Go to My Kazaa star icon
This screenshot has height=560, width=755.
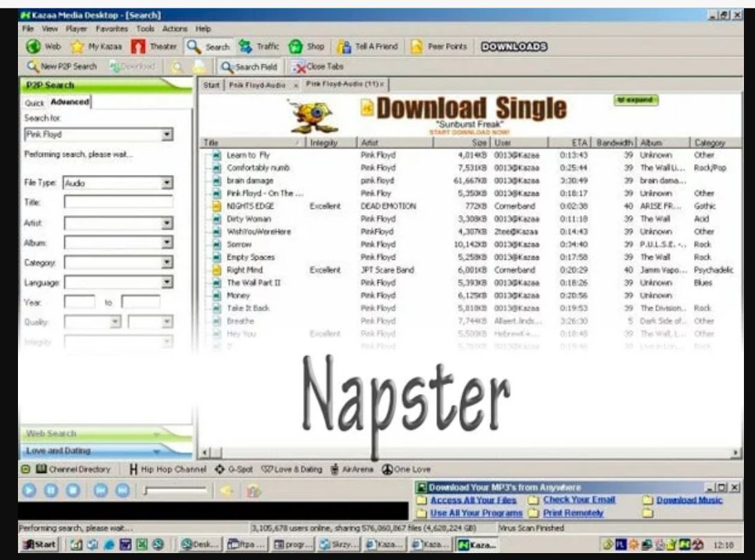point(78,47)
